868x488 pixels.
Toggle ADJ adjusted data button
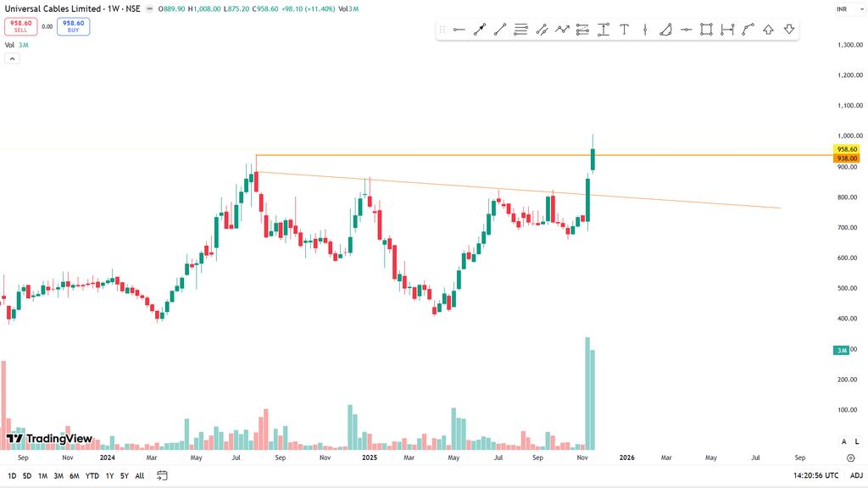[856, 475]
